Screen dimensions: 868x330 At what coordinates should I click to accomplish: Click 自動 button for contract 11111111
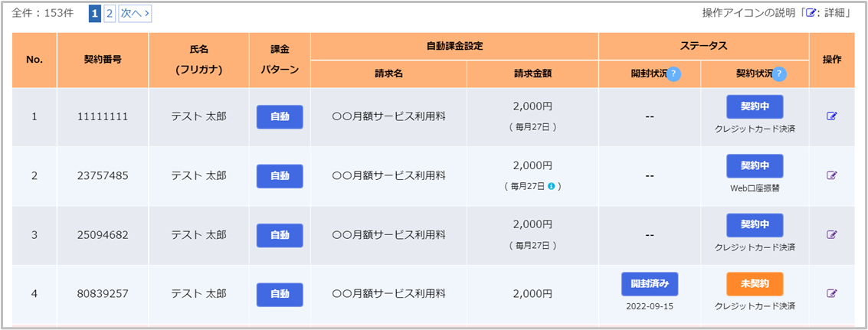280,116
